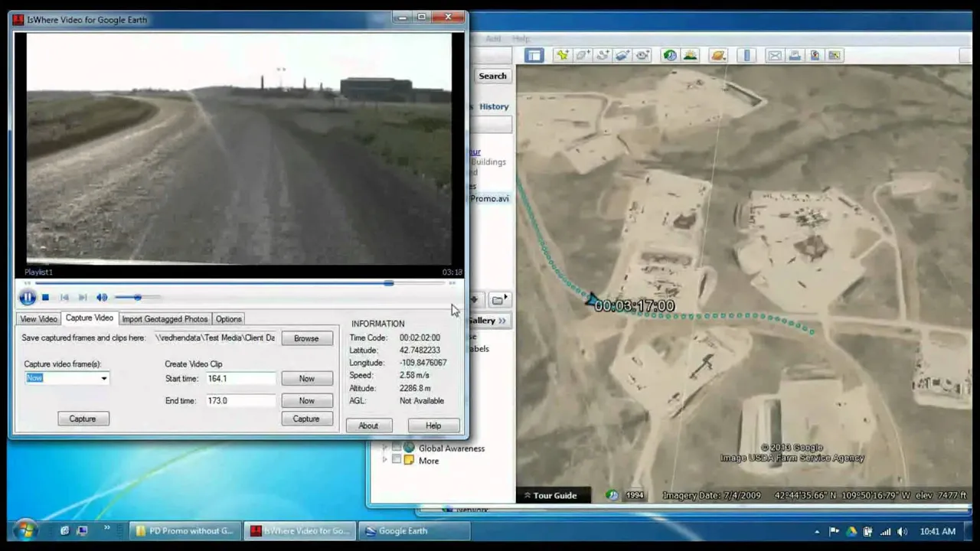Click the Print icon in Google Earth
This screenshot has width=980, height=551.
(x=795, y=55)
